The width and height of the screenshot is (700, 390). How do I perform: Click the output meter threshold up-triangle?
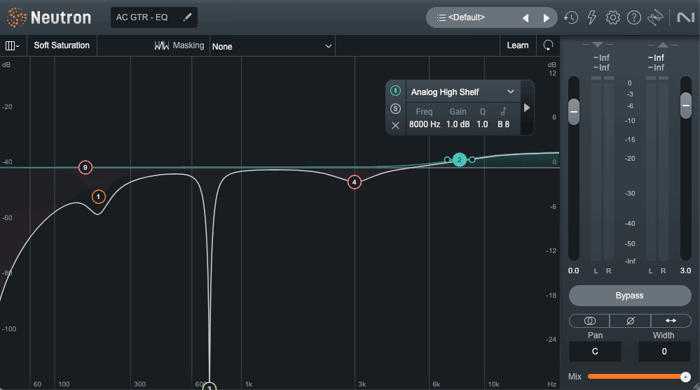pos(663,45)
